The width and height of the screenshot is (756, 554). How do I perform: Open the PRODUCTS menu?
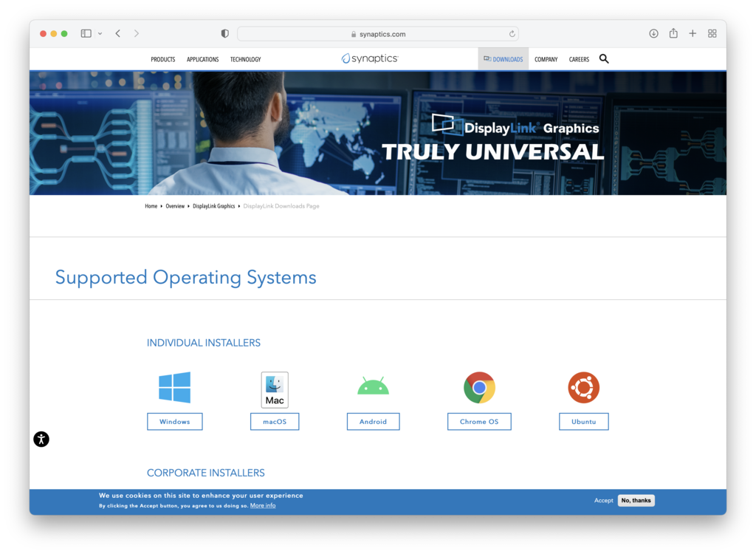tap(163, 59)
